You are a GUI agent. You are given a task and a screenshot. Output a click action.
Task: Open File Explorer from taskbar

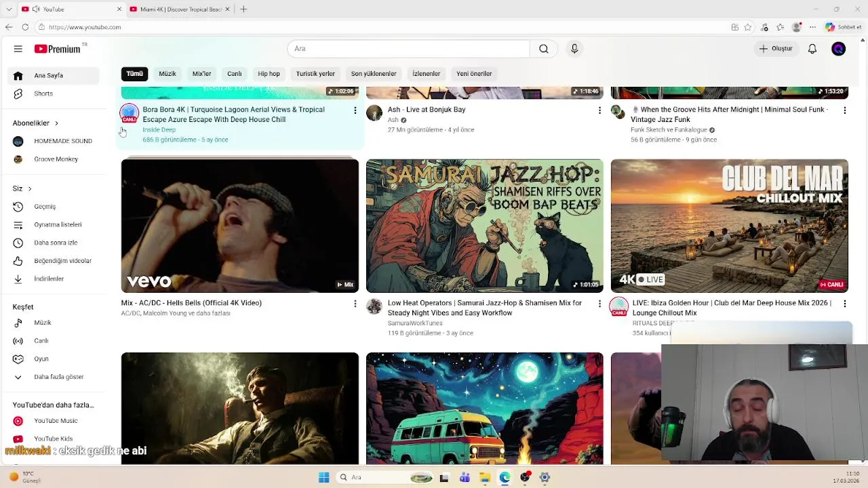pyautogui.click(x=484, y=477)
